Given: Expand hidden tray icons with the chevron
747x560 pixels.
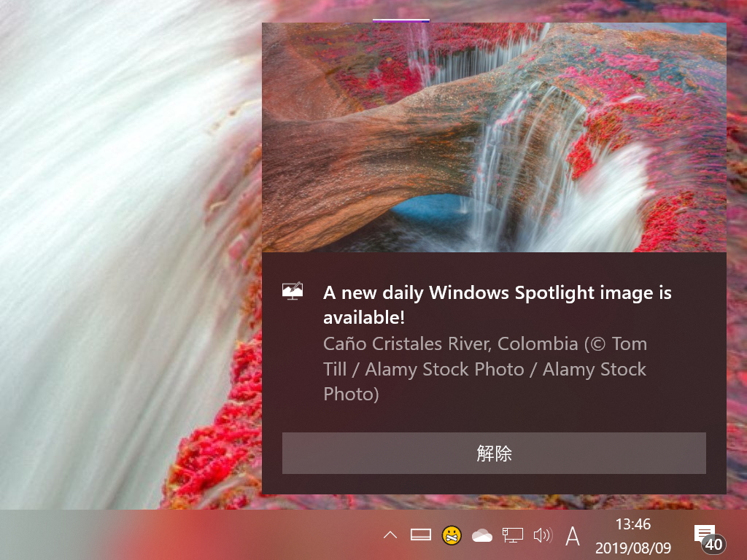Looking at the screenshot, I should 390,534.
